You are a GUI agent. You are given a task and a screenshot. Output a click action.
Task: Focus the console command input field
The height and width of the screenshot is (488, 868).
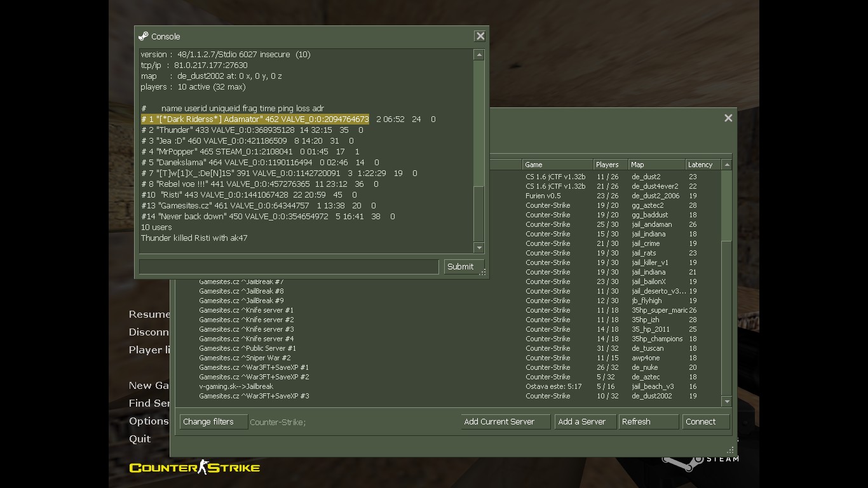point(289,267)
